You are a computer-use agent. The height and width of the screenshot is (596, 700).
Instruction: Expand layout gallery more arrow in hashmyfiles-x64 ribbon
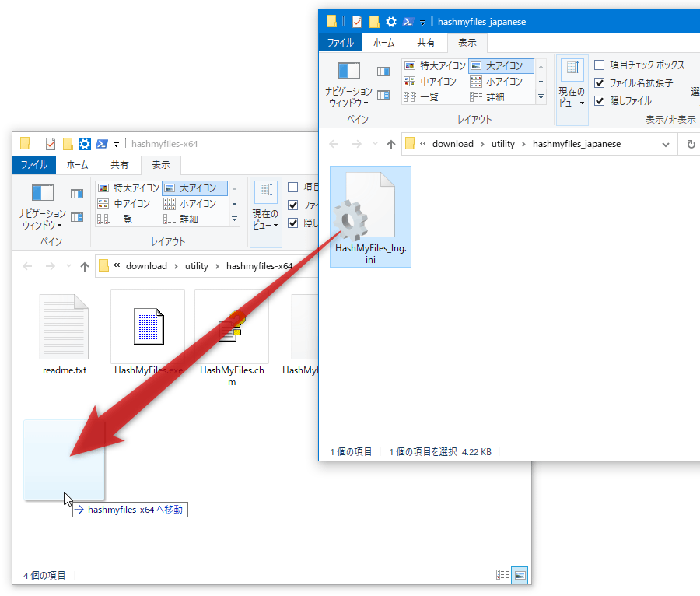(234, 219)
